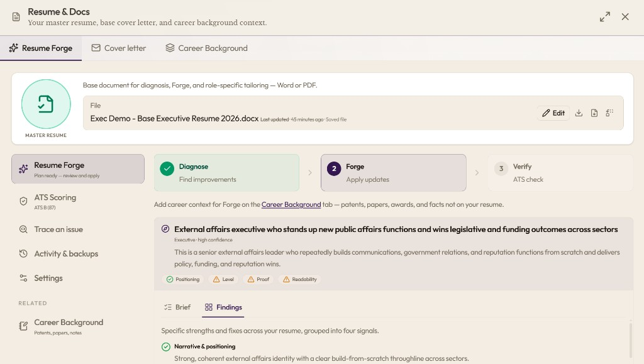
Task: Click the green Diagnose checkmark icon
Action: click(167, 168)
